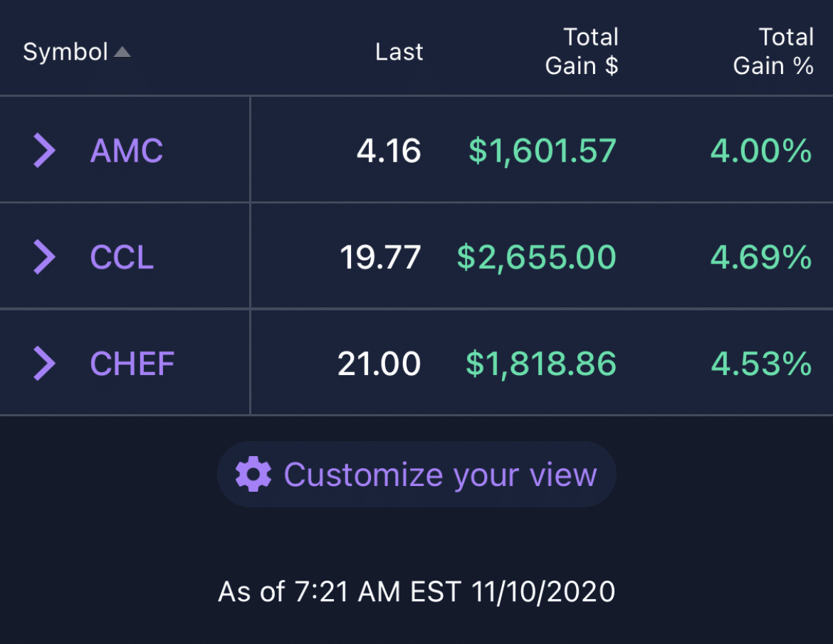Sort by Last column header
Screen dimensions: 833x644
point(399,52)
